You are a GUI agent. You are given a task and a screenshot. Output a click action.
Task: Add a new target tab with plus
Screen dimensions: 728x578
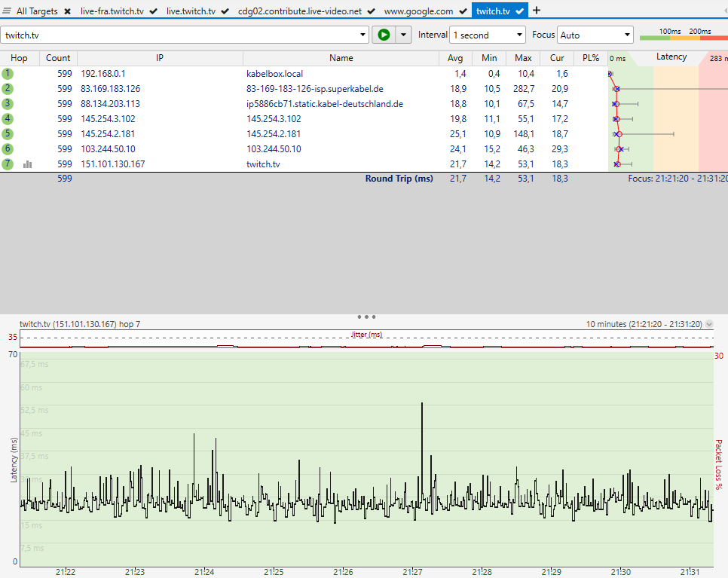[537, 11]
